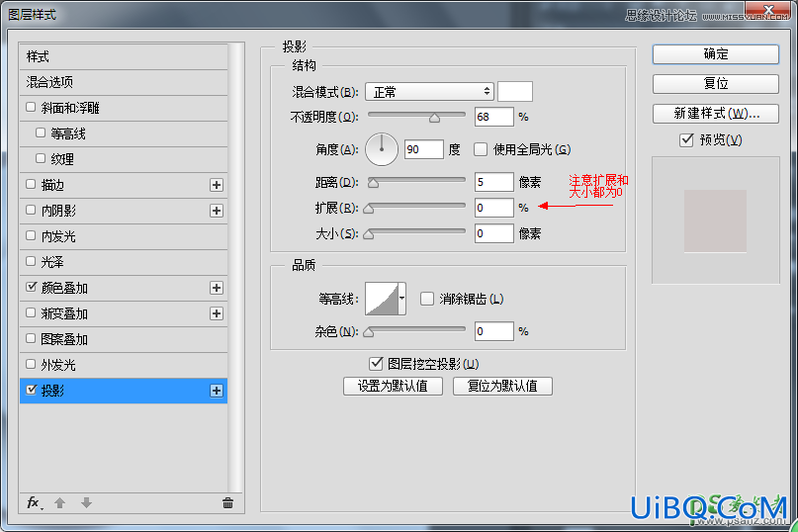This screenshot has height=532, width=798.
Task: Click the angle dial control
Action: [381, 149]
